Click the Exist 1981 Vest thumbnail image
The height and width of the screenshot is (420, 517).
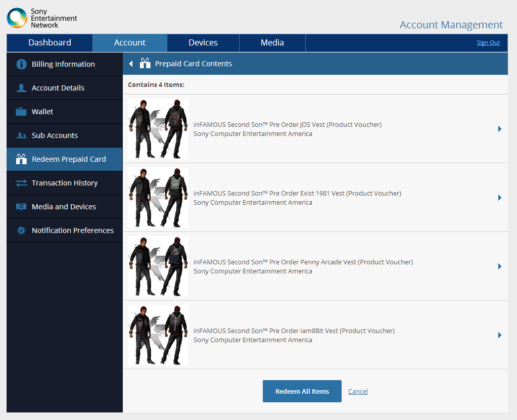(158, 198)
